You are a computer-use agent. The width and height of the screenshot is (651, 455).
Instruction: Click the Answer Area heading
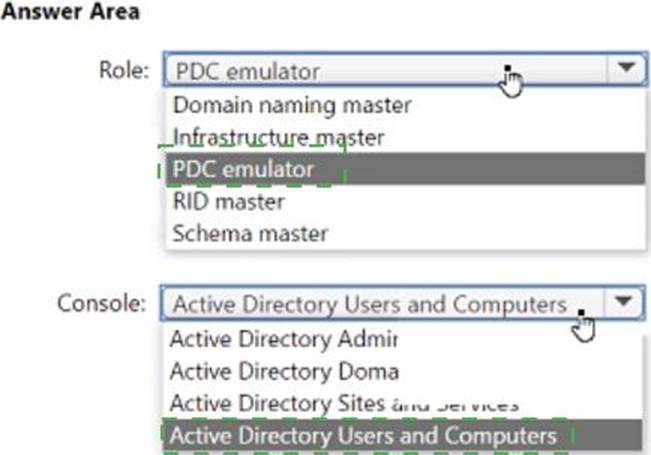pyautogui.click(x=70, y=13)
